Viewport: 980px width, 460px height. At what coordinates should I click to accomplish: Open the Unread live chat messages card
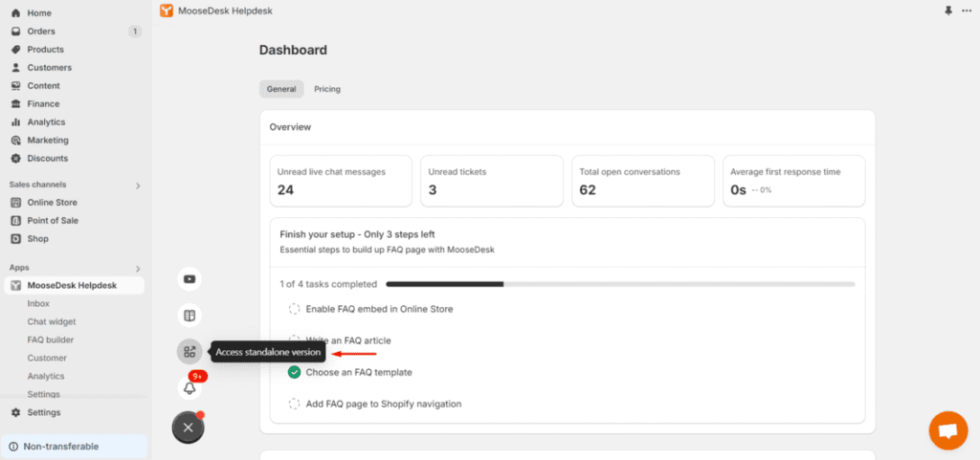pos(341,181)
